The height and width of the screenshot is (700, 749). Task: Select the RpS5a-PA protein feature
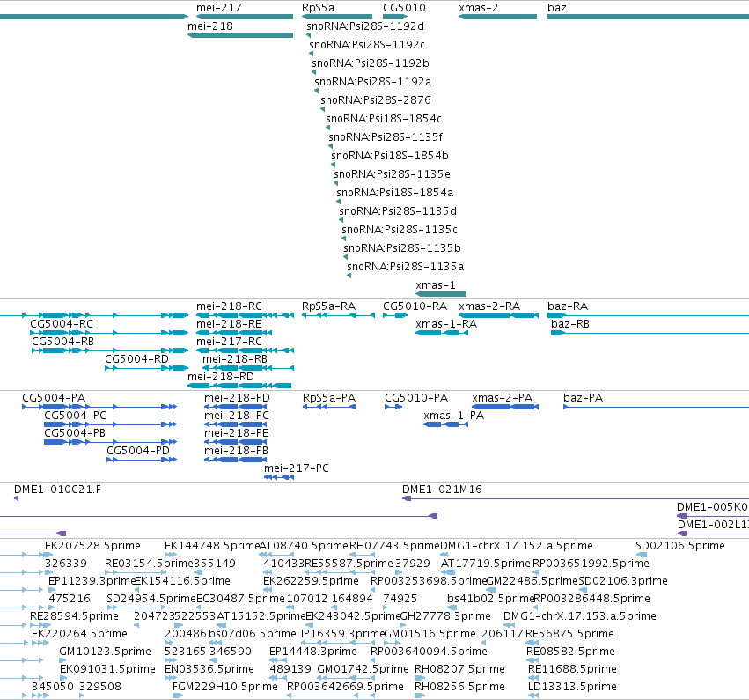(x=329, y=407)
